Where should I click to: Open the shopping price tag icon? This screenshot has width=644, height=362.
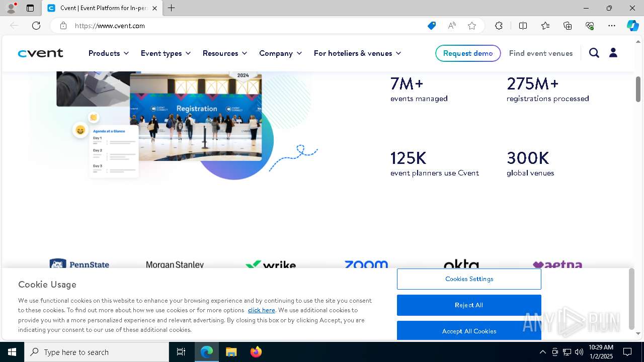coord(432,26)
